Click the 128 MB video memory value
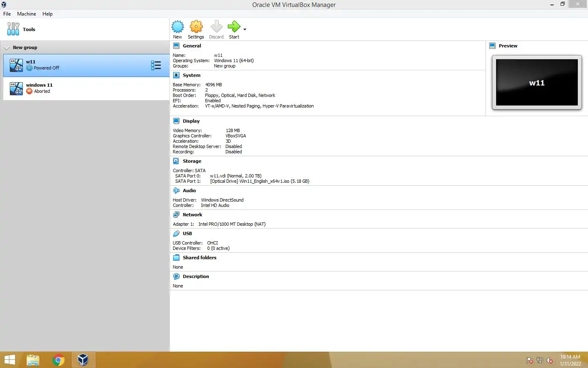588x368 pixels. pos(233,130)
